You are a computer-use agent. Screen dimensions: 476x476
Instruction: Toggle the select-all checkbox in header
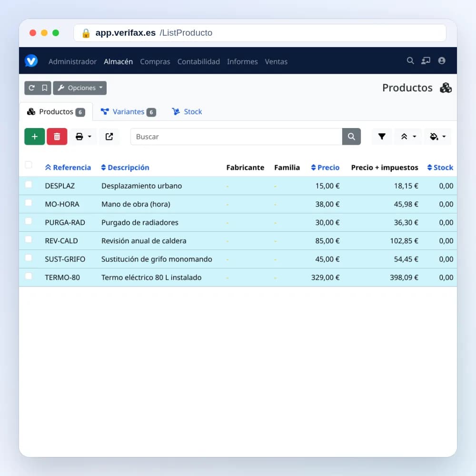click(x=28, y=165)
